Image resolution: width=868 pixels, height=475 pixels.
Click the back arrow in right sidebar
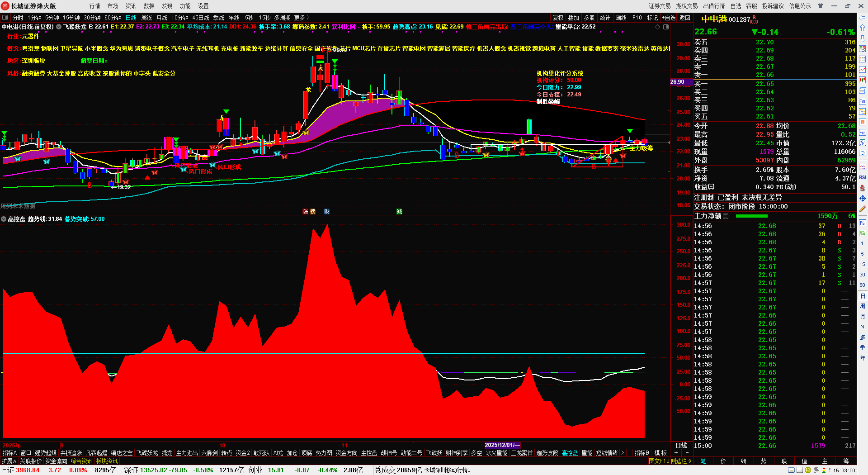863,18
